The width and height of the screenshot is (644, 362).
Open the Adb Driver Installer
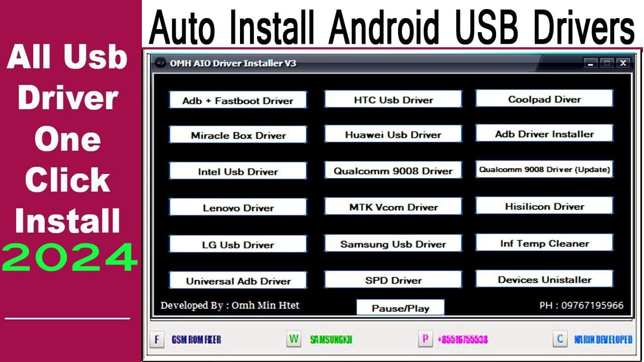(x=544, y=134)
